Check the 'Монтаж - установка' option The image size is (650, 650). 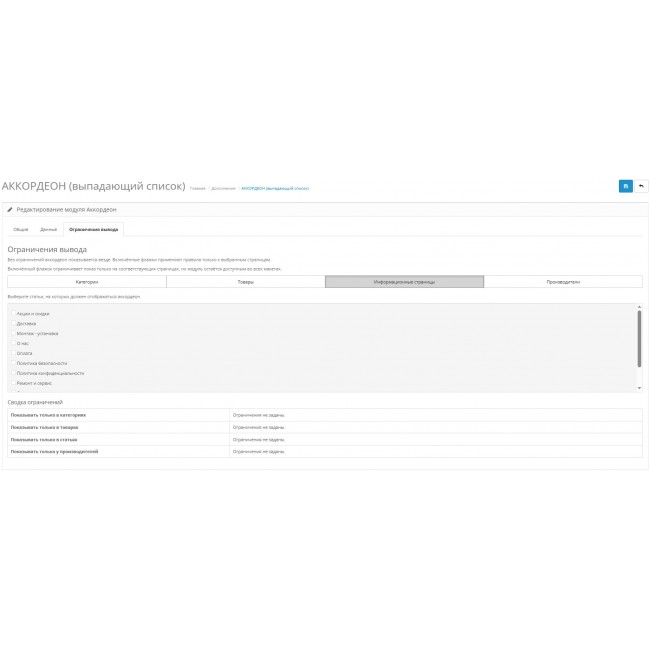(x=12, y=333)
